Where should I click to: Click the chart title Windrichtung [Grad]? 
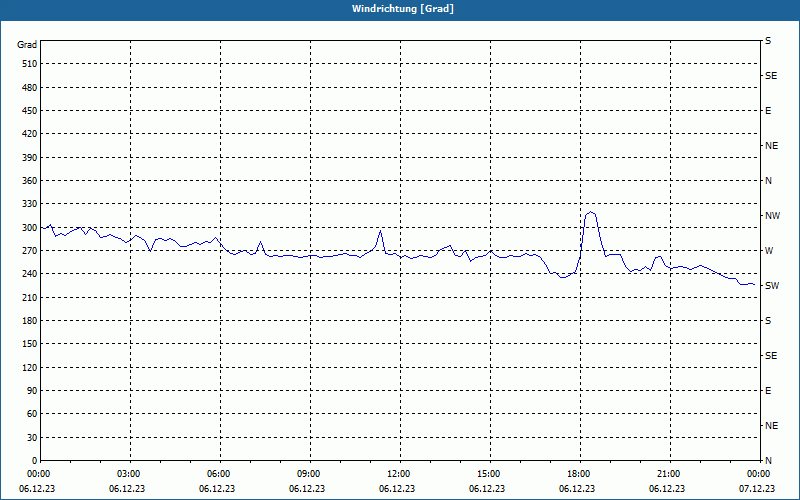click(403, 9)
